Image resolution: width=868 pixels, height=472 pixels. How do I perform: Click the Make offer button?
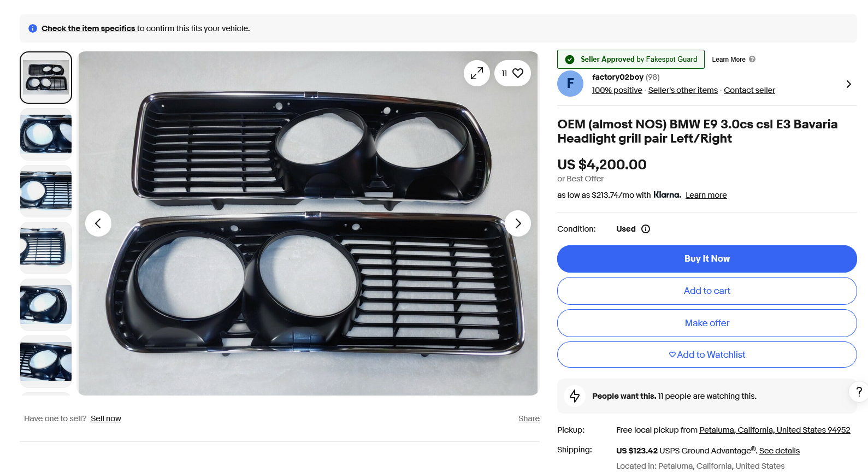pyautogui.click(x=707, y=323)
